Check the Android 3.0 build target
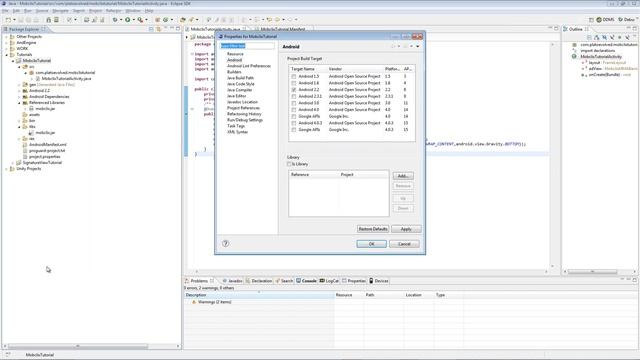640x360 pixels. tap(294, 103)
